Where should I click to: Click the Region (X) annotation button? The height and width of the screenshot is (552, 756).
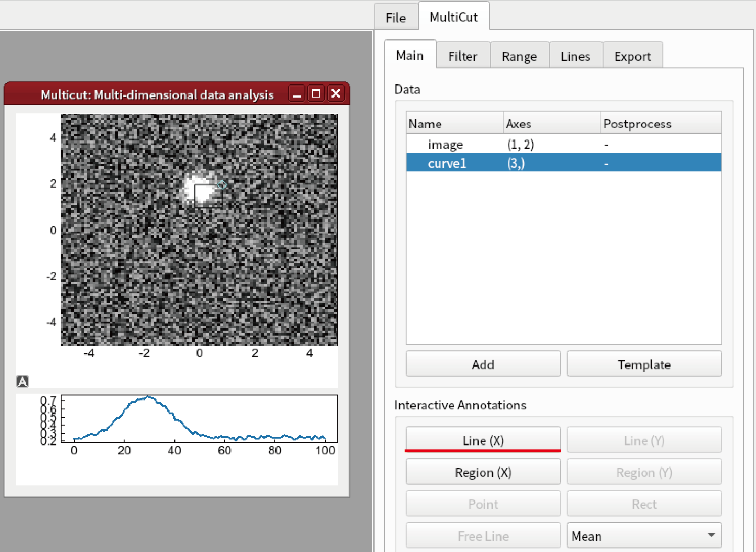coord(483,472)
